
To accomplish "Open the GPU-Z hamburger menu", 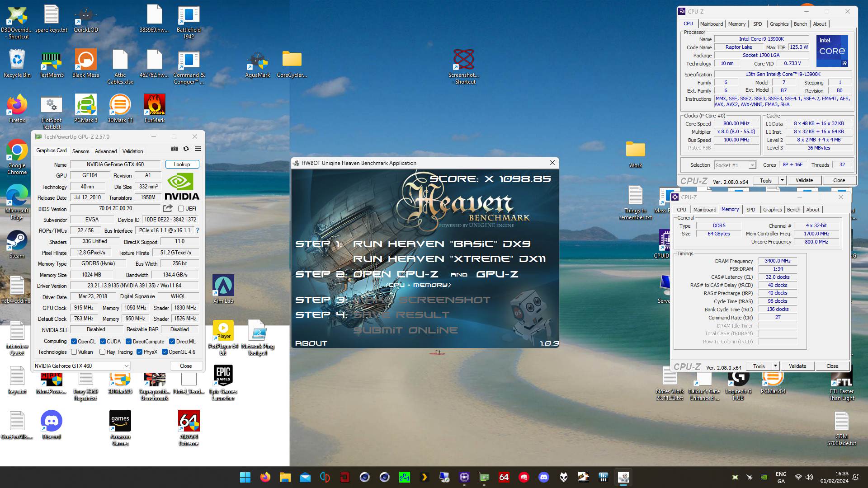I will [x=198, y=149].
